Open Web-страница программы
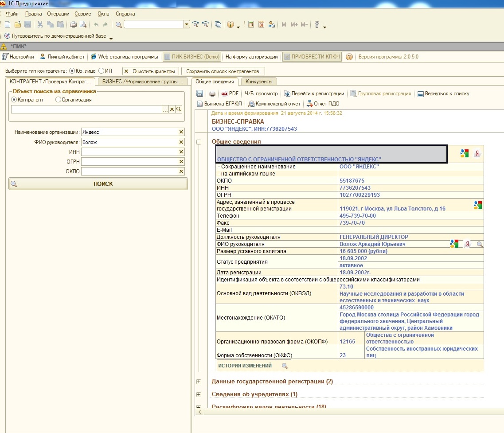 [x=125, y=57]
